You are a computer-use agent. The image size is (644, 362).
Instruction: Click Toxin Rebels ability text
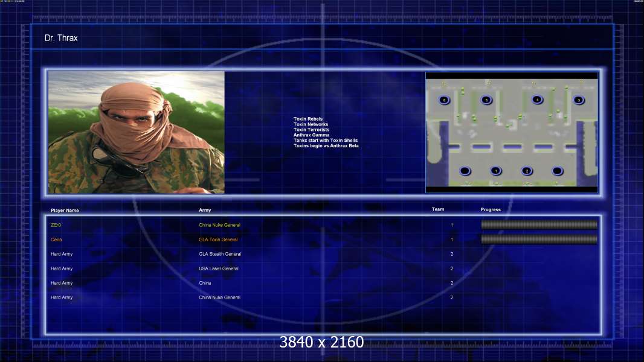tap(308, 119)
